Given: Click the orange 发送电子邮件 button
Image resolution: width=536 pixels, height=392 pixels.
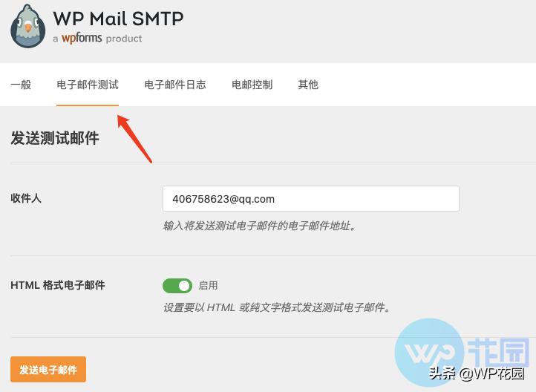Looking at the screenshot, I should click(x=48, y=370).
